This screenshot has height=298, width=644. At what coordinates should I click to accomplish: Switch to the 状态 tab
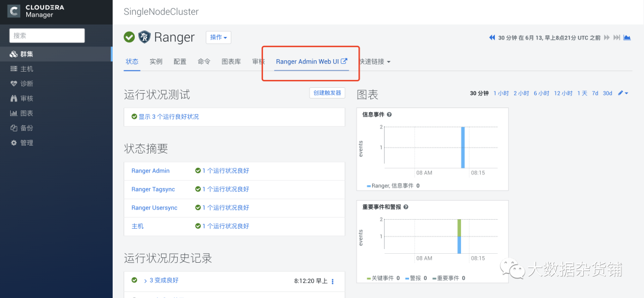[x=132, y=62]
